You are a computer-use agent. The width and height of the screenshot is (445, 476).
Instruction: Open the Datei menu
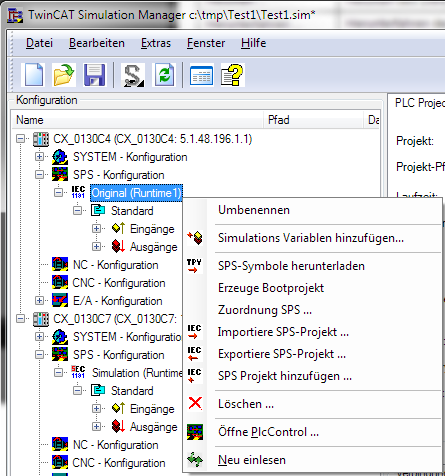39,43
